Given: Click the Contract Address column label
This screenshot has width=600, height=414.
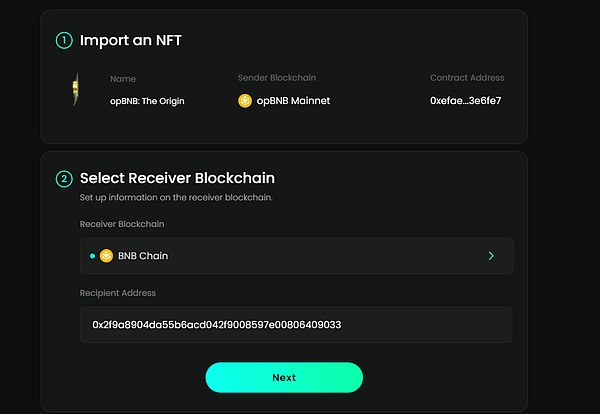Looking at the screenshot, I should tap(467, 78).
